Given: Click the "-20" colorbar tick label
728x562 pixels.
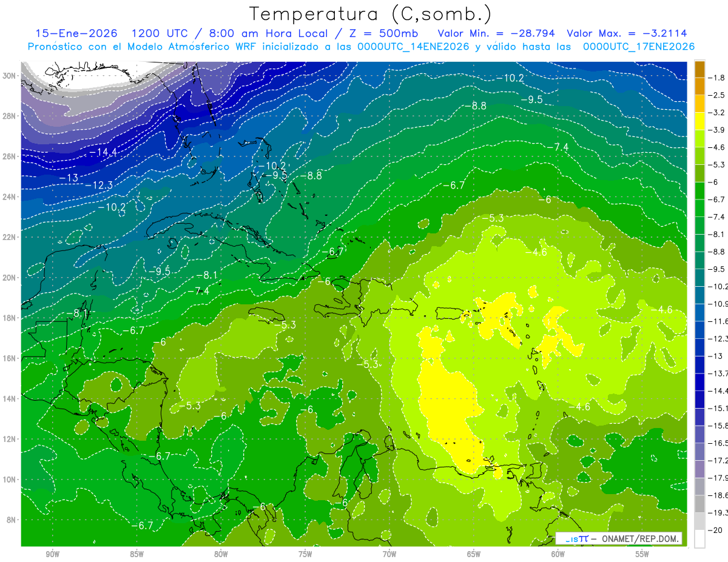Looking at the screenshot, I should point(716,530).
